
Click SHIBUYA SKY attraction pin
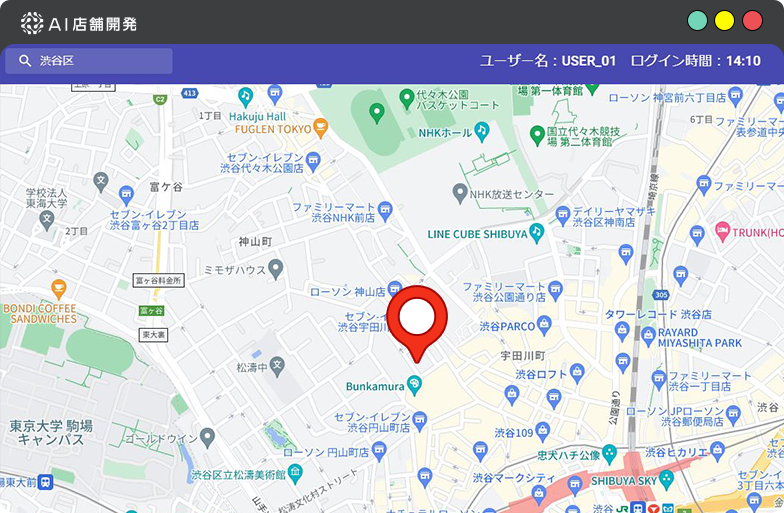click(x=666, y=480)
